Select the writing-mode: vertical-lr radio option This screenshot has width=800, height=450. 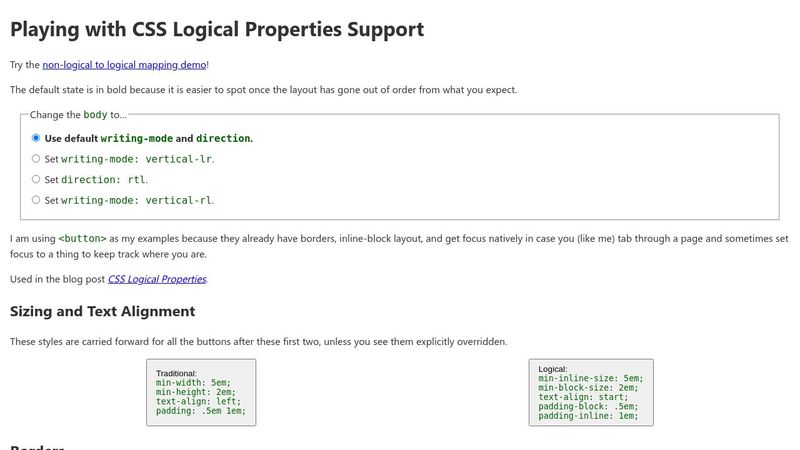coord(36,159)
